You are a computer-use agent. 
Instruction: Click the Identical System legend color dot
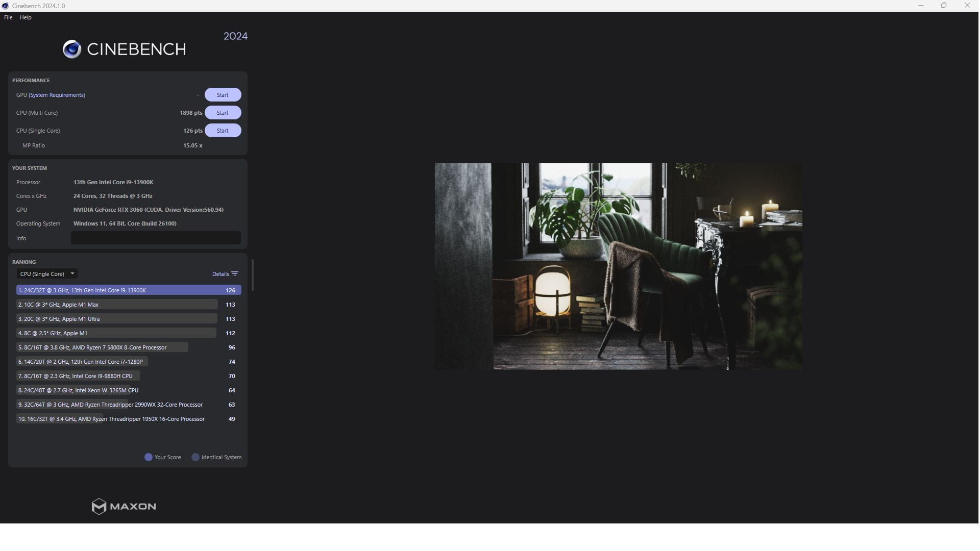[x=195, y=457]
